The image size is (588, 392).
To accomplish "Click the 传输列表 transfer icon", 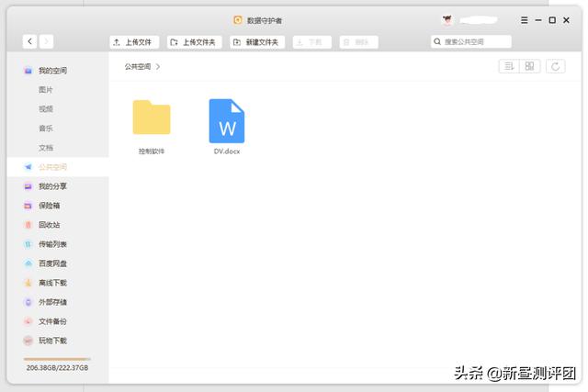I will (28, 244).
